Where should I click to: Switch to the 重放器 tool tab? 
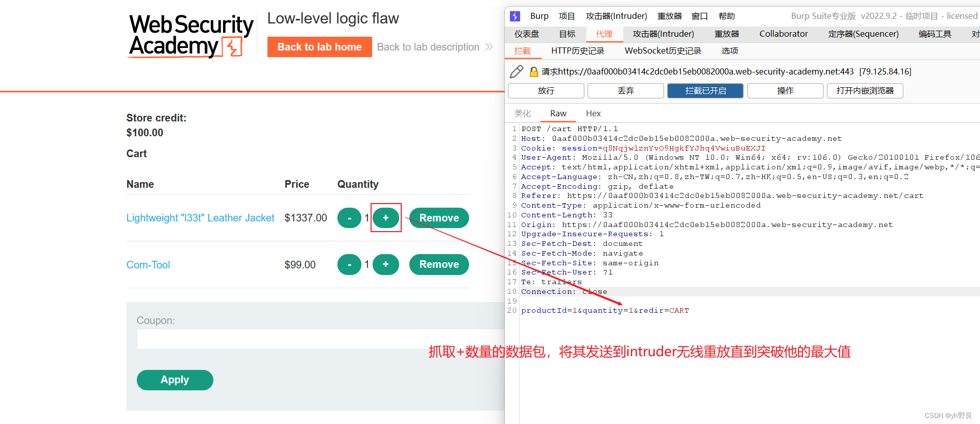726,34
